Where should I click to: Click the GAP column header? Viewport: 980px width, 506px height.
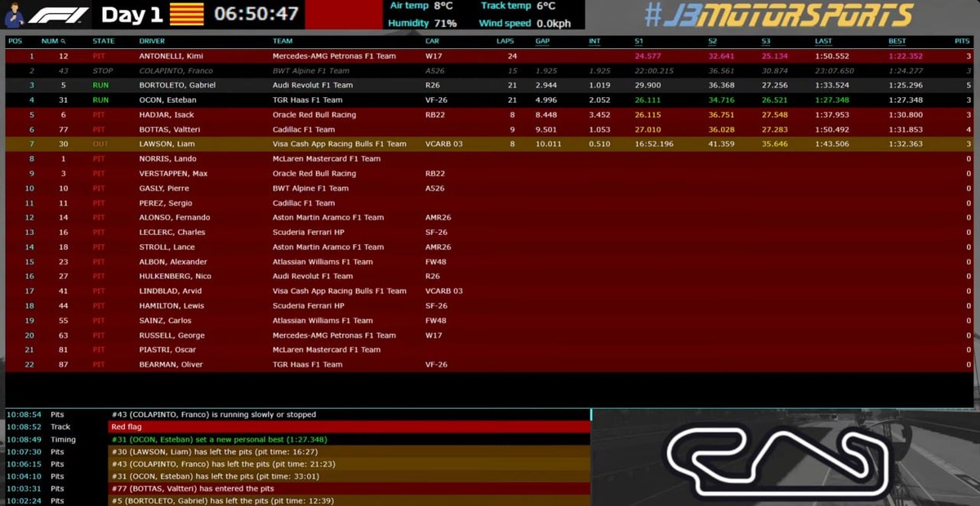click(x=542, y=41)
